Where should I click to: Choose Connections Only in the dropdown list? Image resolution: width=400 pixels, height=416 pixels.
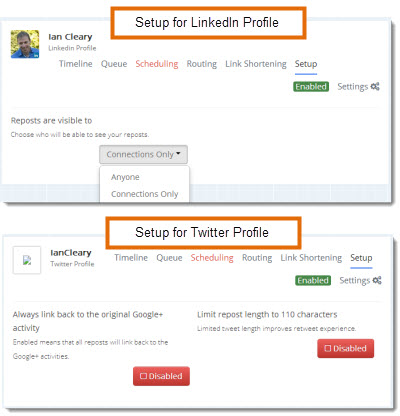[145, 194]
